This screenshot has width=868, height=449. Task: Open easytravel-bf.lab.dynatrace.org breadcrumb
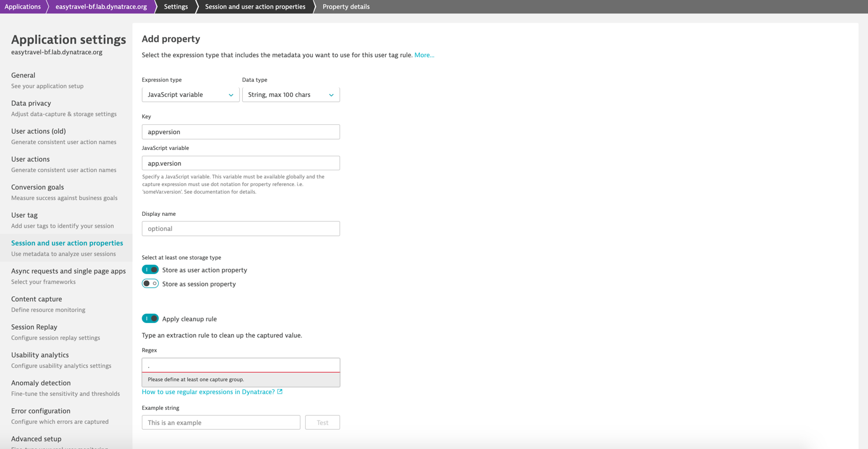coord(101,6)
